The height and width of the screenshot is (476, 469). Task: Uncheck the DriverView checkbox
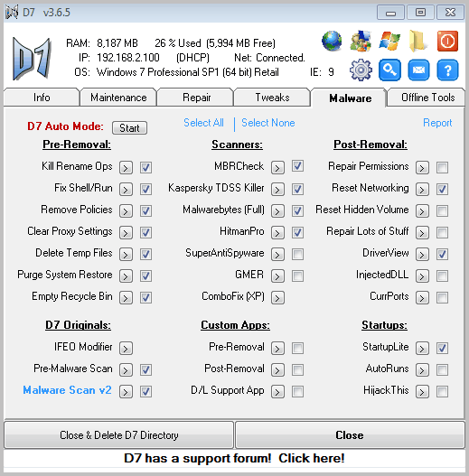(442, 254)
